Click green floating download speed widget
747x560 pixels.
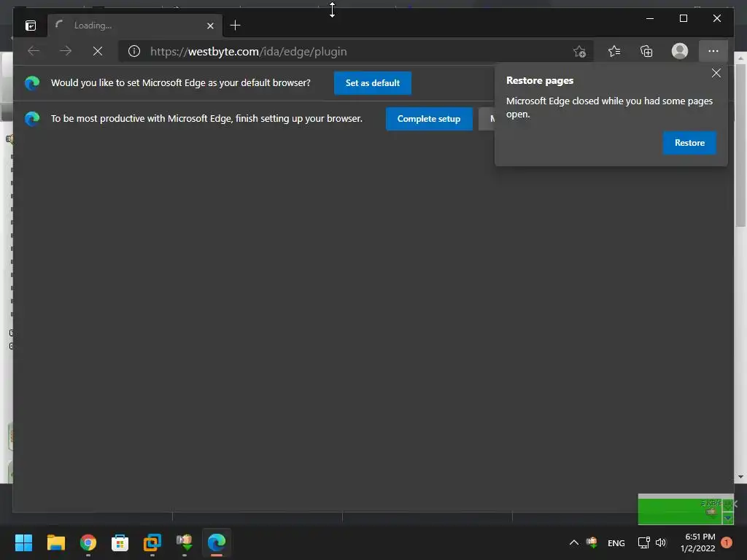(686, 509)
